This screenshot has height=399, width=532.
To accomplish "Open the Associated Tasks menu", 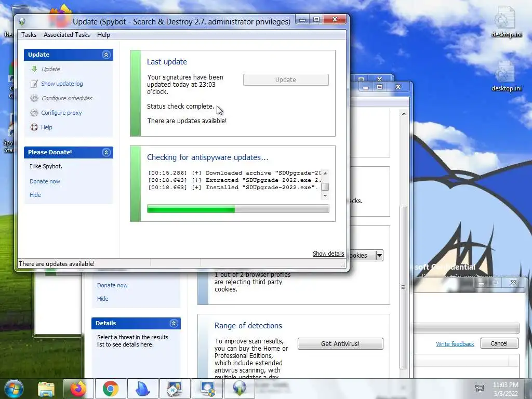I will [x=66, y=35].
